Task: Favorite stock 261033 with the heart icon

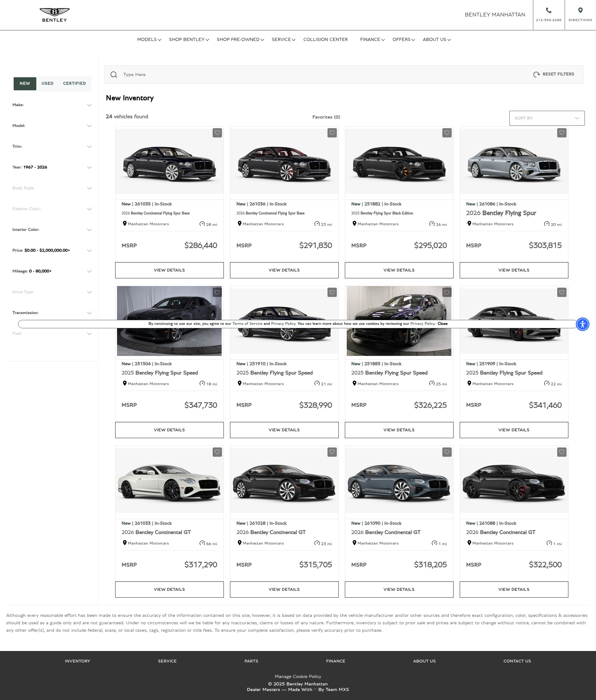Action: tap(217, 452)
